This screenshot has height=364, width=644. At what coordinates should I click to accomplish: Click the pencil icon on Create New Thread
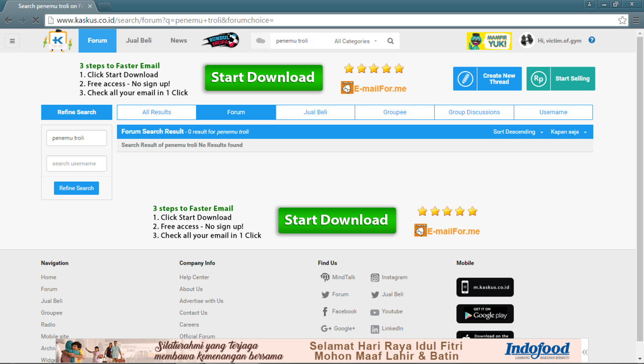[465, 79]
